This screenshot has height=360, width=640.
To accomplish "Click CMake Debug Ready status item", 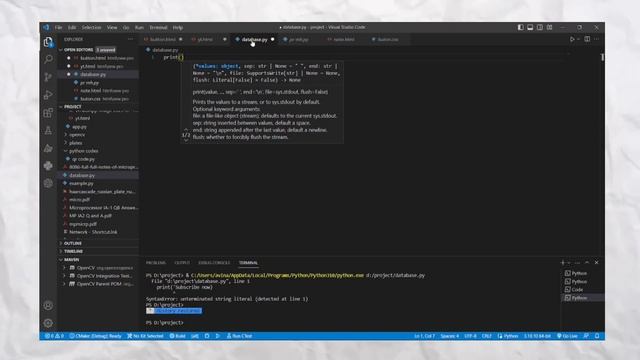I will [96, 336].
